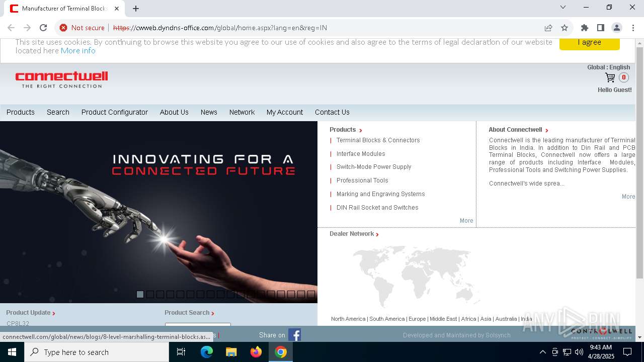
Task: Open the Chrome profile avatar
Action: [617, 28]
